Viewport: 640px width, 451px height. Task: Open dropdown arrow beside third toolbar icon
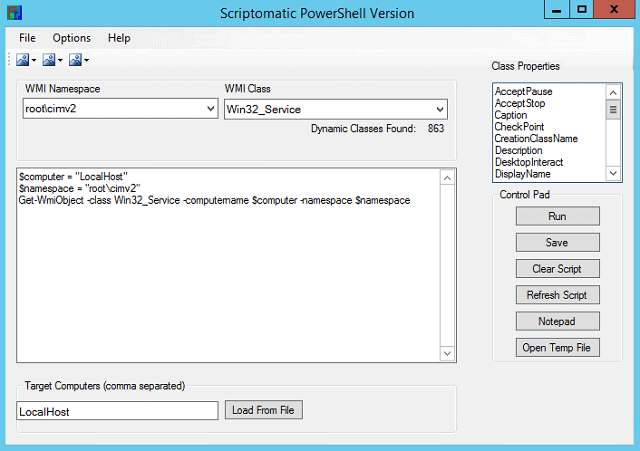(x=87, y=60)
